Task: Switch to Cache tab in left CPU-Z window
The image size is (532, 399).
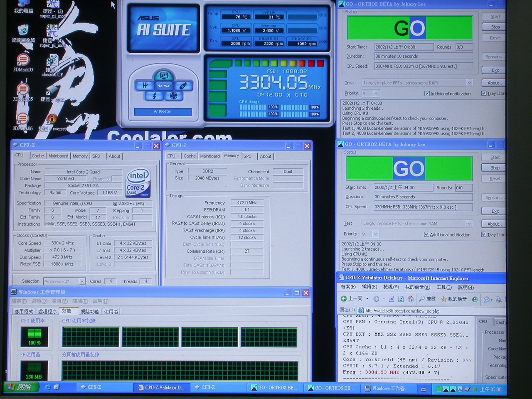Action: click(37, 156)
